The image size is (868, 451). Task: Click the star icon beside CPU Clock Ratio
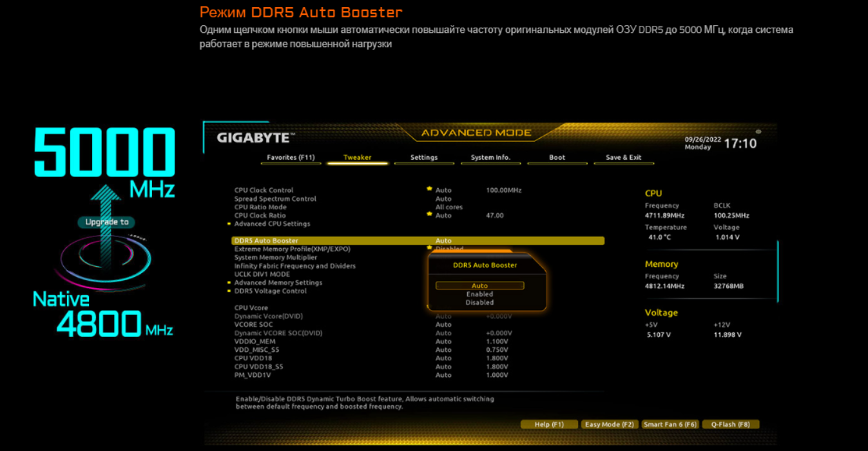[x=429, y=214]
